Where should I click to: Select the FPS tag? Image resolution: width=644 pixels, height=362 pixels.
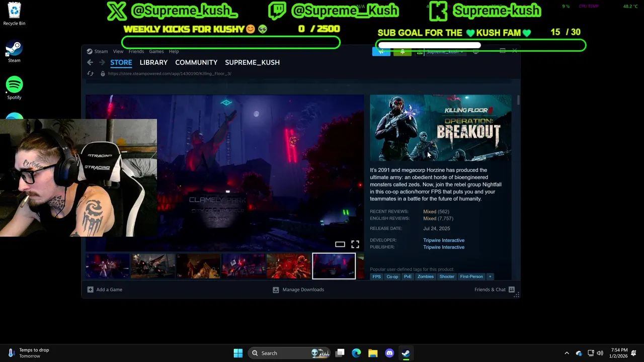pyautogui.click(x=376, y=277)
